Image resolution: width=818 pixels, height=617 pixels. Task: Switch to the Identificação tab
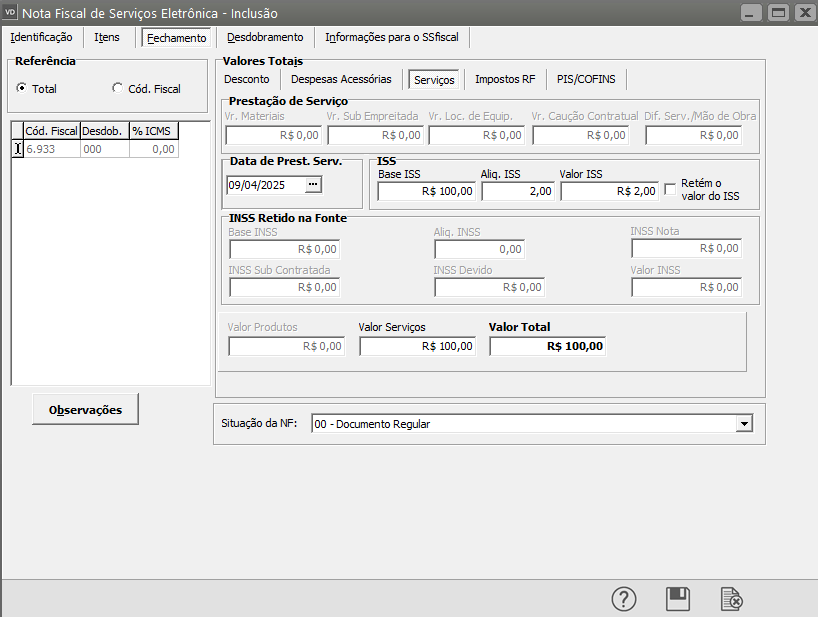pos(41,37)
